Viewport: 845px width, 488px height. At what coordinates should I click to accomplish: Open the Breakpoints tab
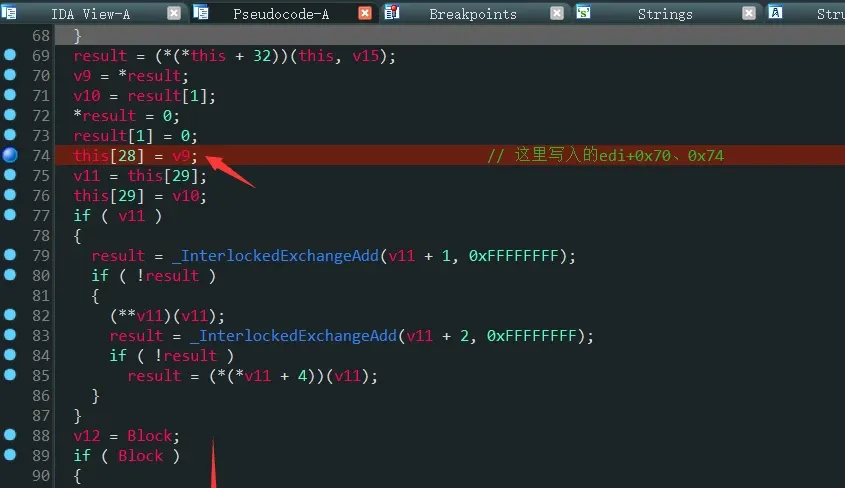[473, 13]
